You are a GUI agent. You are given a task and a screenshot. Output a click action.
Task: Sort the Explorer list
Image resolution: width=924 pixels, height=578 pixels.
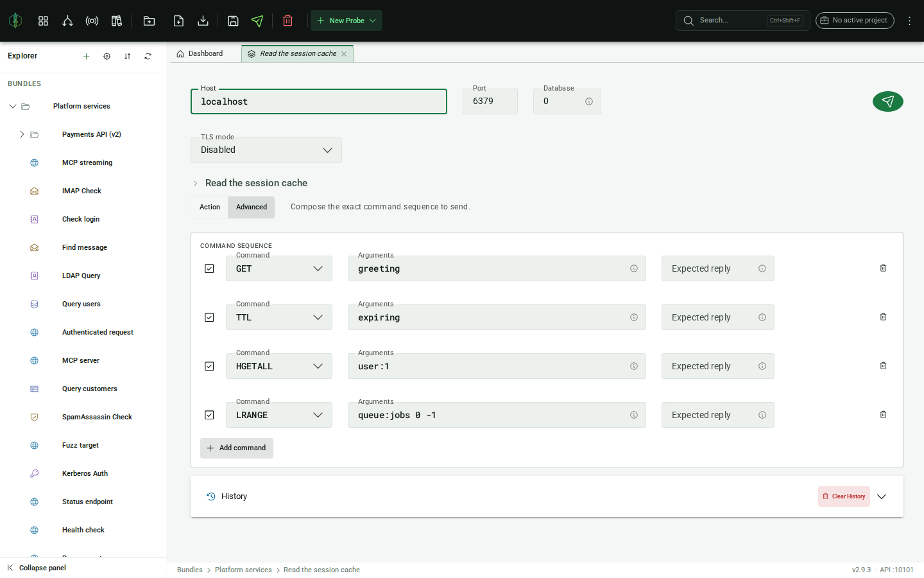(127, 56)
